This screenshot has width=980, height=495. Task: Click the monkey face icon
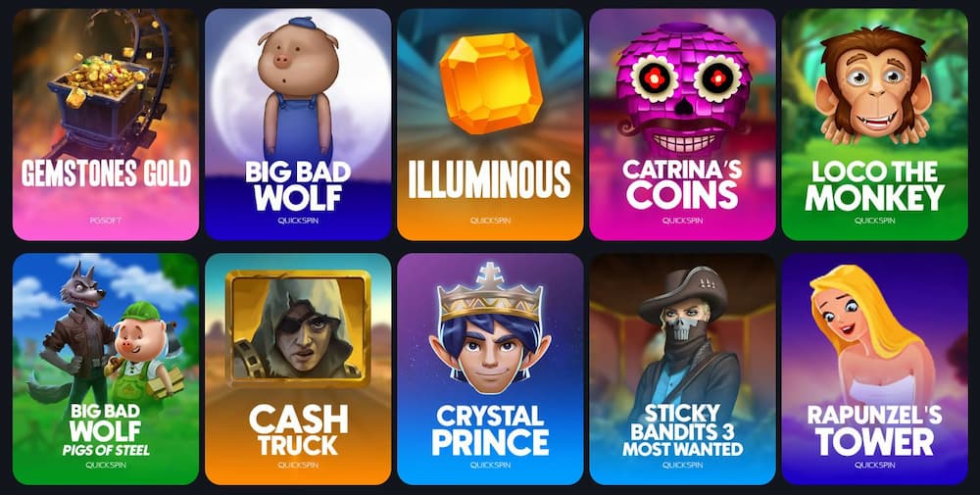[874, 85]
